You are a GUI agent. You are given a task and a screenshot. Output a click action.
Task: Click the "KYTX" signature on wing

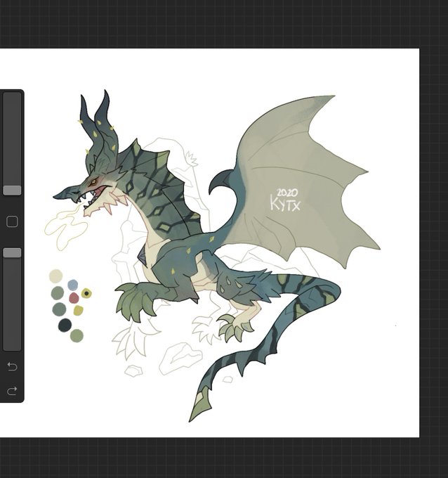tap(285, 205)
